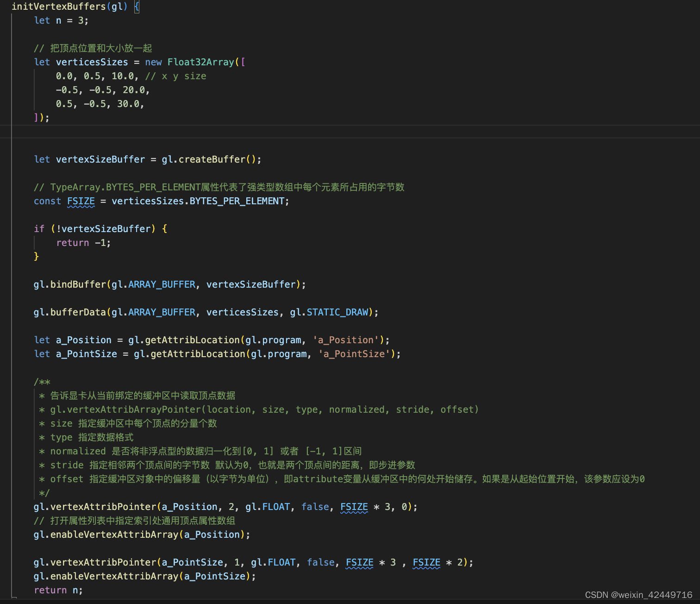Click the return -1 statement
The width and height of the screenshot is (700, 604).
[x=83, y=242]
